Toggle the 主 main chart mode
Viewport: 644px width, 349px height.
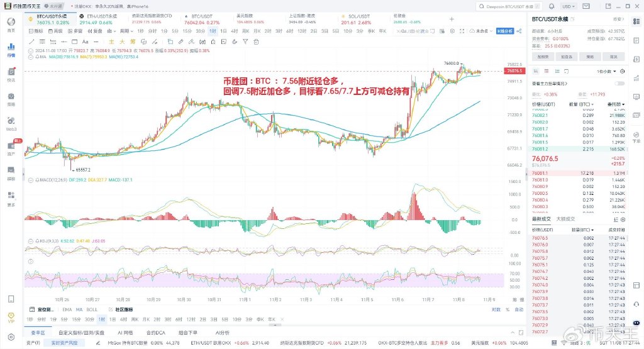point(111,42)
